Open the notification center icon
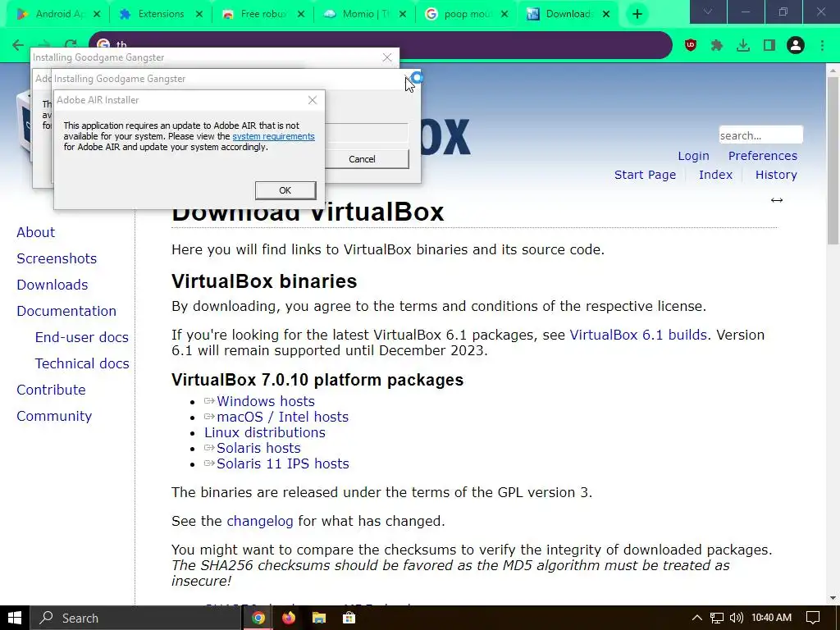 813,618
